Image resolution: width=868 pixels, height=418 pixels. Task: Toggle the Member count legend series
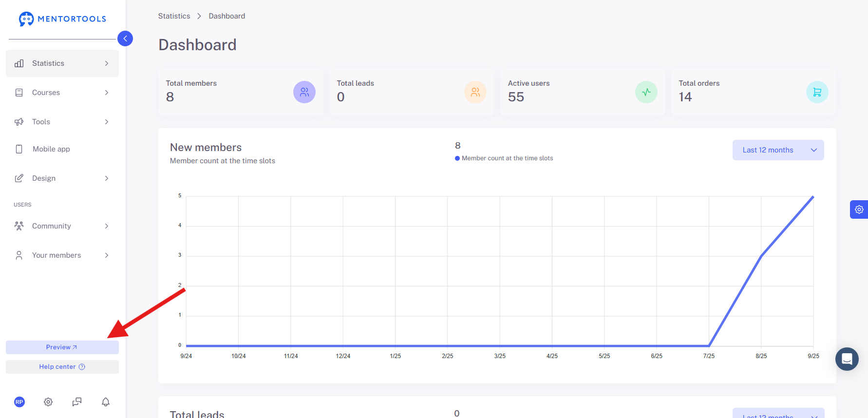[x=504, y=158]
